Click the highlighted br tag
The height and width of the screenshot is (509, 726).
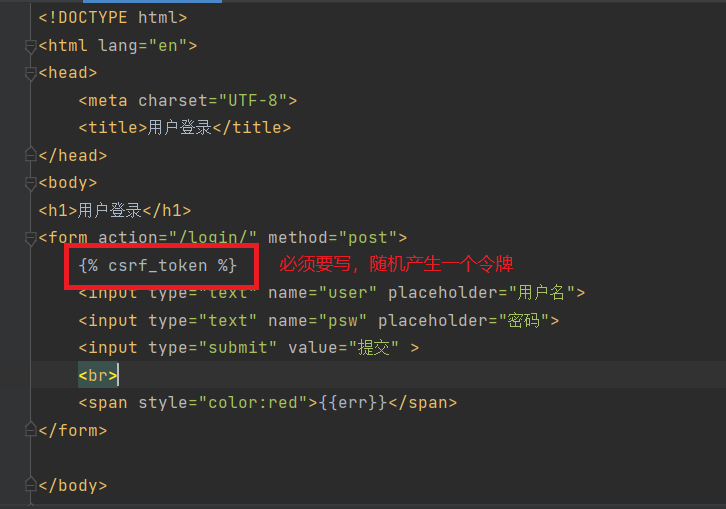pyautogui.click(x=98, y=376)
